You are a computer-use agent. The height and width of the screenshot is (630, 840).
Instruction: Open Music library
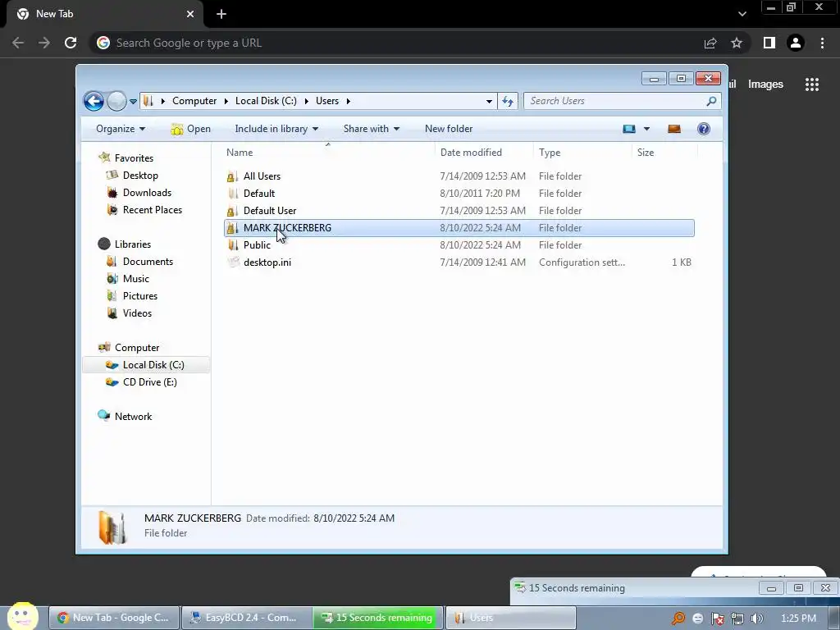136,279
